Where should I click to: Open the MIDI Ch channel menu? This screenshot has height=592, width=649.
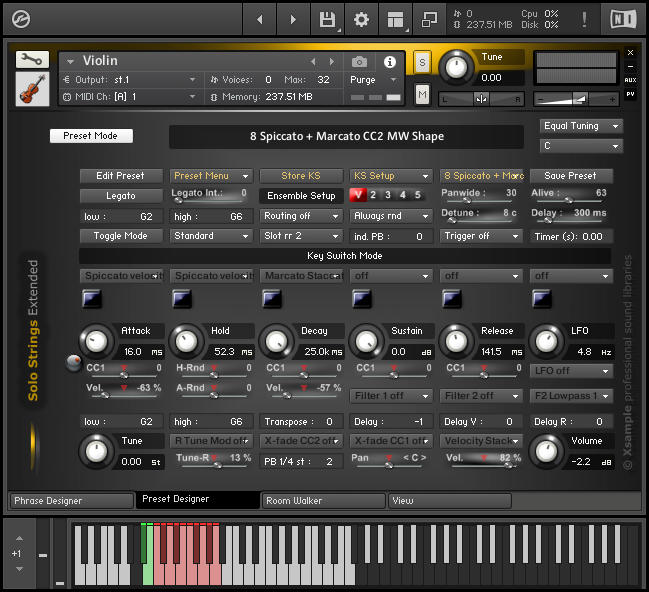pyautogui.click(x=130, y=96)
